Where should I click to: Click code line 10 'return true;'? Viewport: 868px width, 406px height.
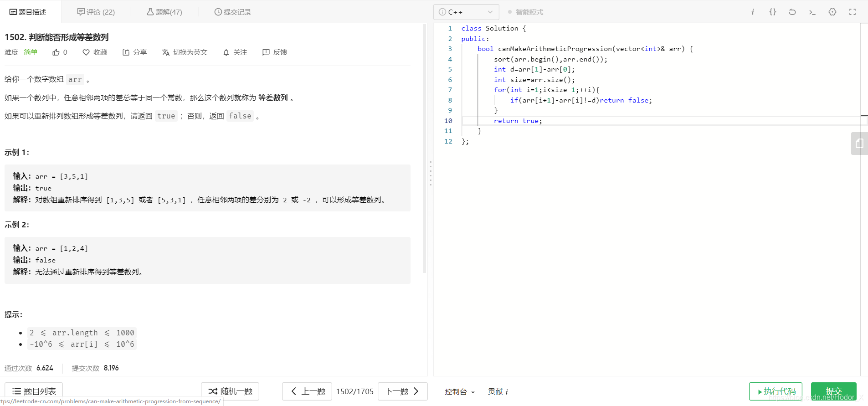tap(518, 121)
